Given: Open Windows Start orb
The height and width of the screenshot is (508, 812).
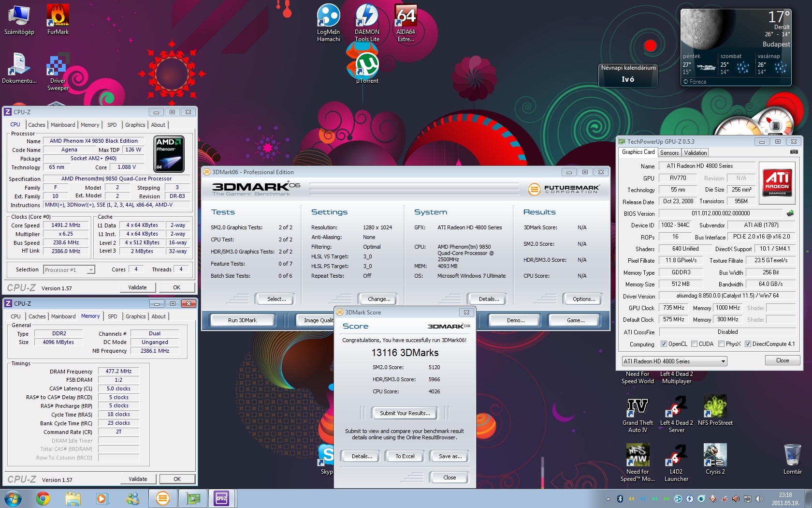Looking at the screenshot, I should pos(13,498).
